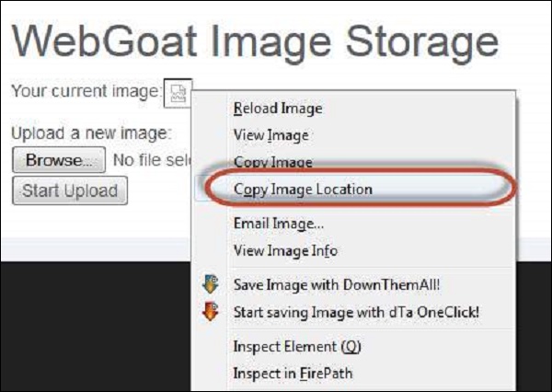Select Copy Image Location
This screenshot has height=392, width=552.
pyautogui.click(x=303, y=190)
